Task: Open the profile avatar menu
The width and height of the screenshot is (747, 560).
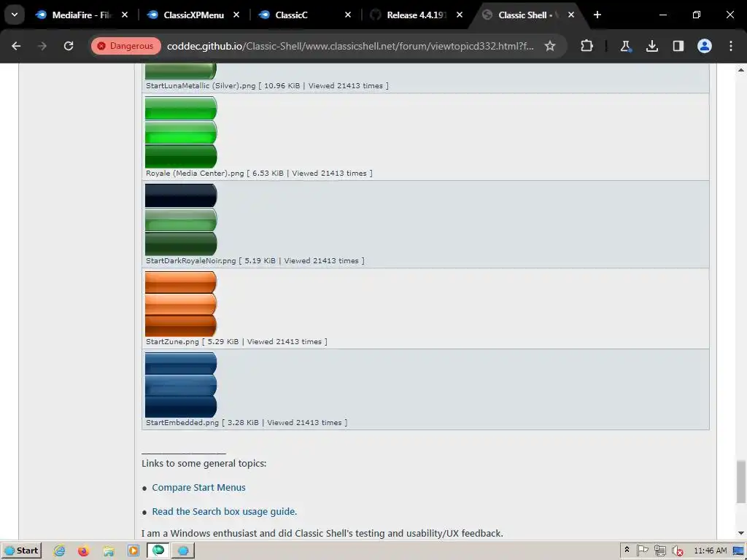Action: click(705, 46)
